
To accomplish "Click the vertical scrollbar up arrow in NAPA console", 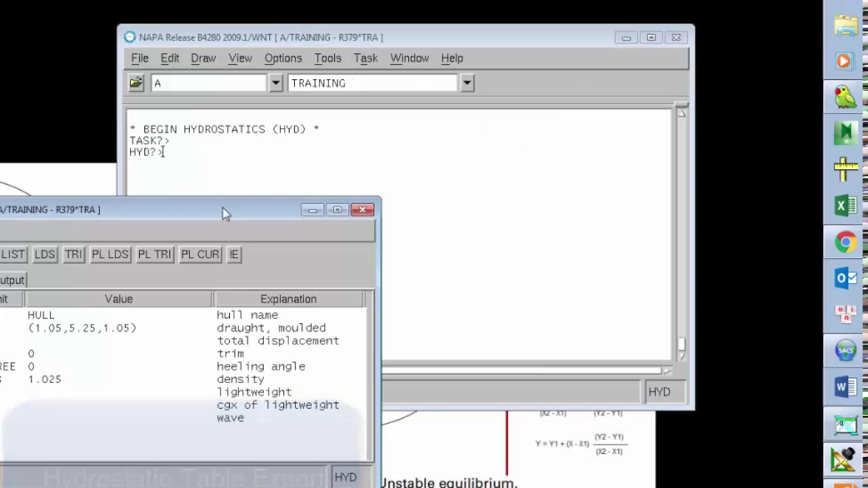I will click(681, 114).
